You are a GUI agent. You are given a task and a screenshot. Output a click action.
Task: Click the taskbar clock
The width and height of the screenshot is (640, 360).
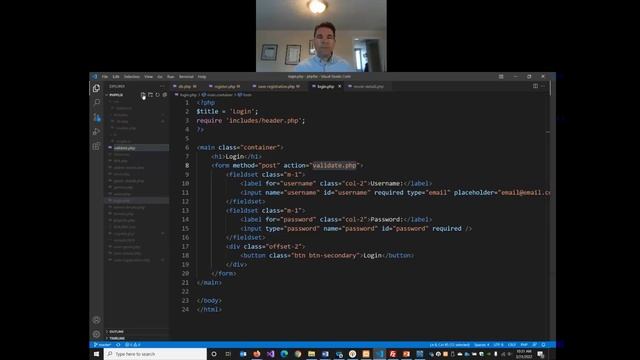524,354
